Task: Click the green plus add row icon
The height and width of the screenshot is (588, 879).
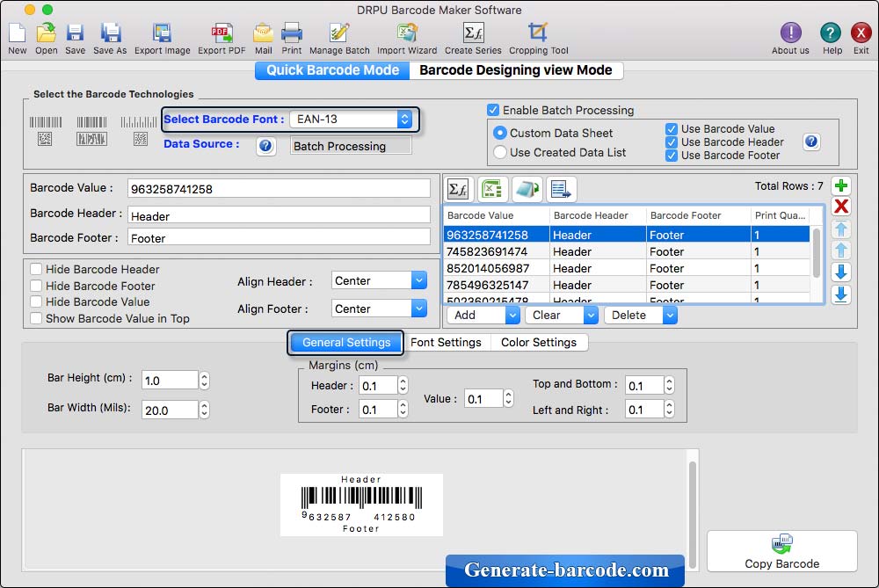Action: click(x=841, y=185)
